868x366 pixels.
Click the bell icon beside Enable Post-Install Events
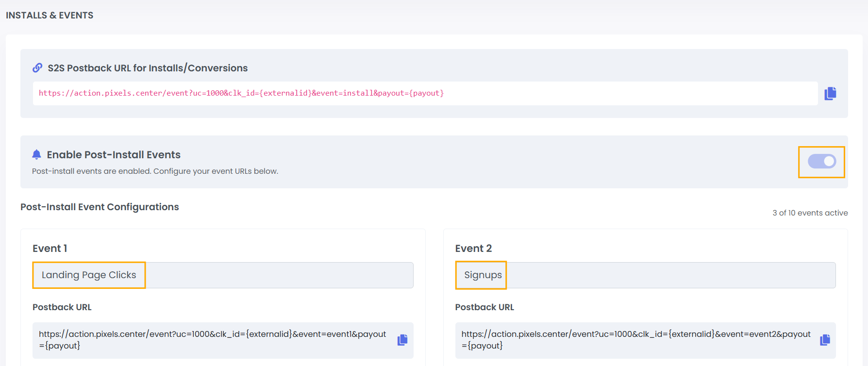pos(36,154)
